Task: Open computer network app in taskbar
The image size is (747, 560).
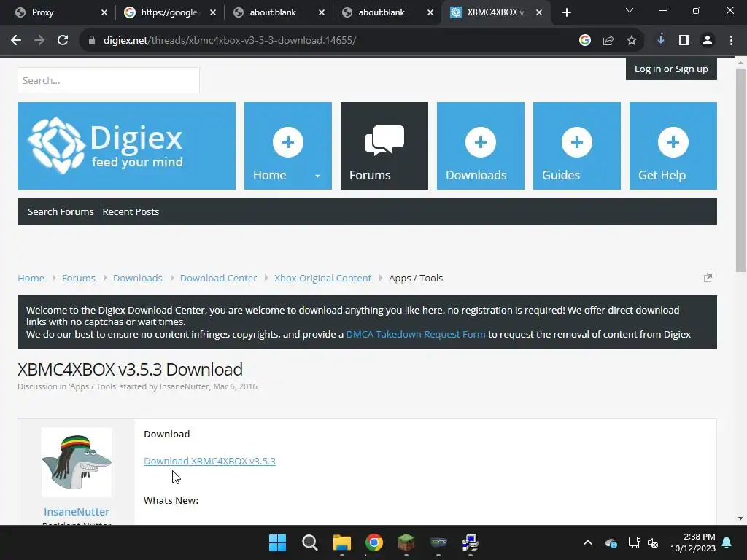Action: coord(471,542)
